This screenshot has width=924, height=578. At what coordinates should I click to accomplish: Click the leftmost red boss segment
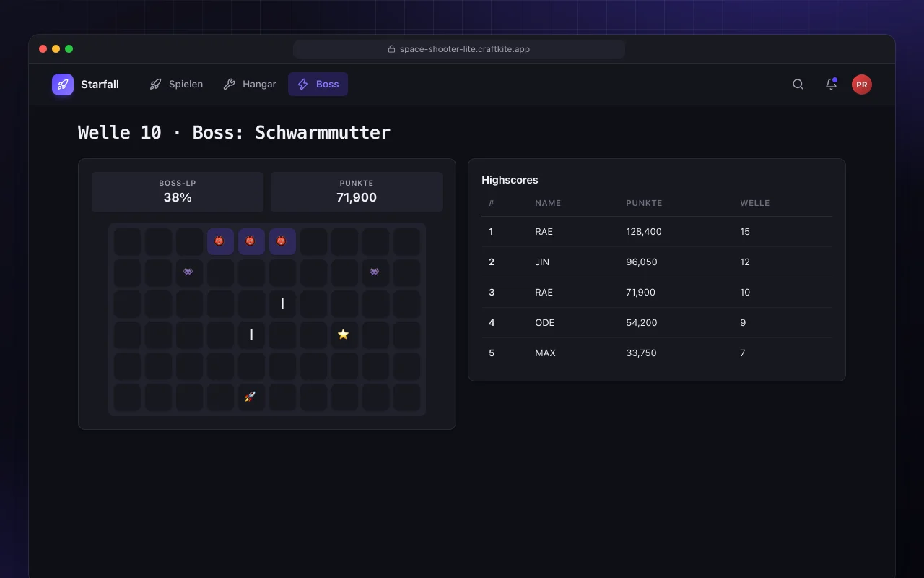pos(219,241)
